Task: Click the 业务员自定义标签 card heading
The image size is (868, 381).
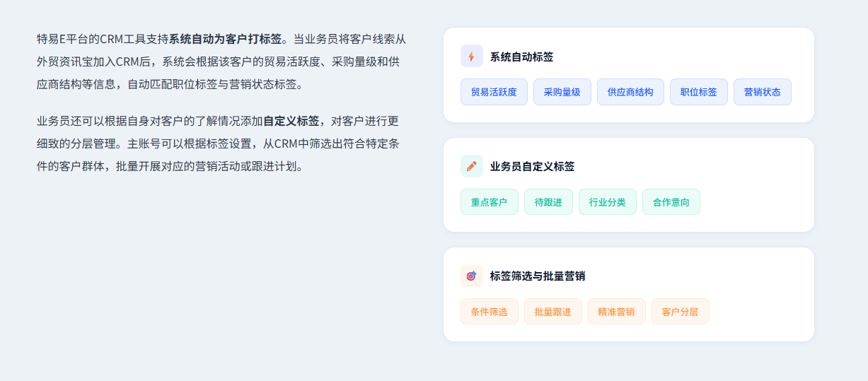Action: pos(533,166)
